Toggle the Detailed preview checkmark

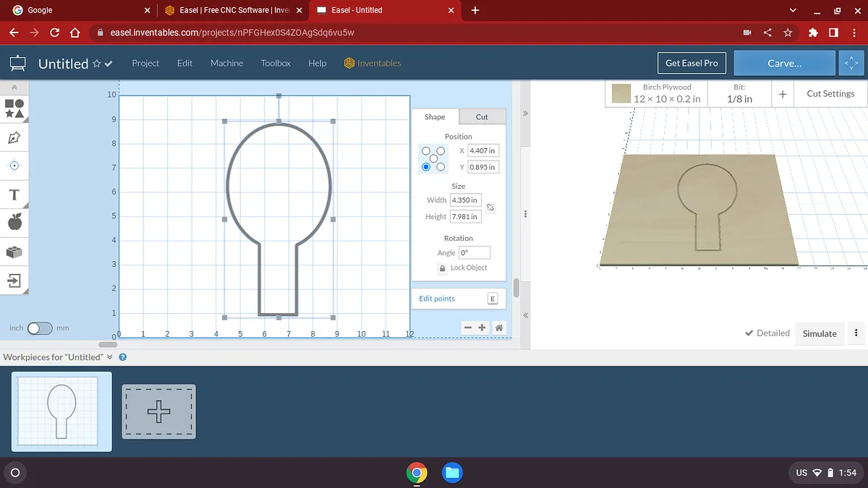point(749,333)
